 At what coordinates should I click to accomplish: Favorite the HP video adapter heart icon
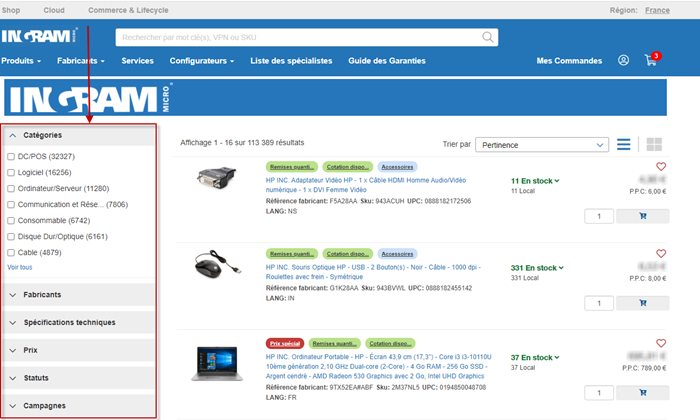(x=661, y=166)
